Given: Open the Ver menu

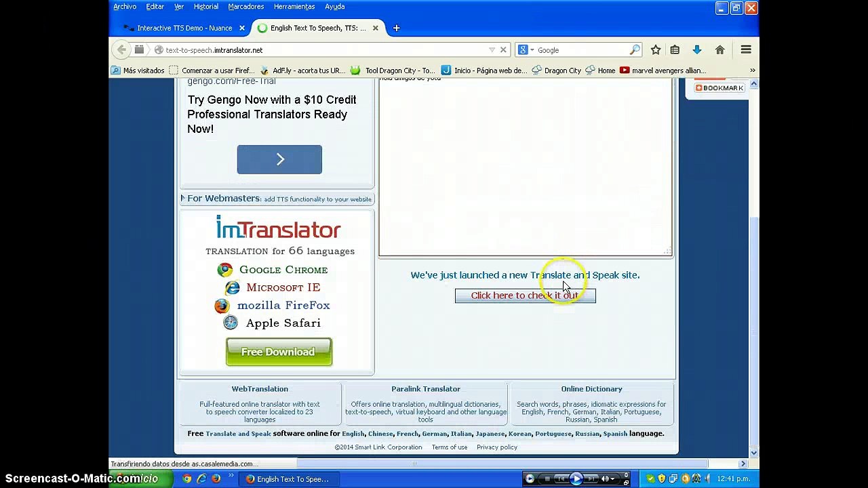Looking at the screenshot, I should [179, 7].
